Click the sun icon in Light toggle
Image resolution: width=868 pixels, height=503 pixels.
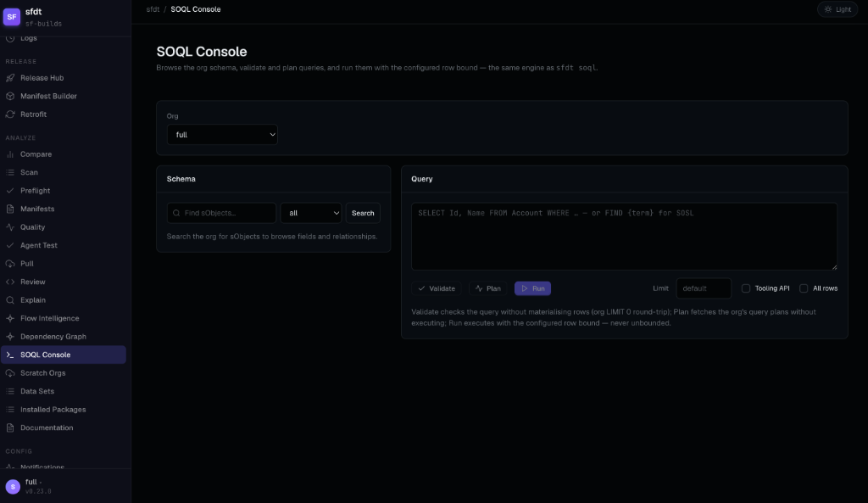[x=828, y=9]
